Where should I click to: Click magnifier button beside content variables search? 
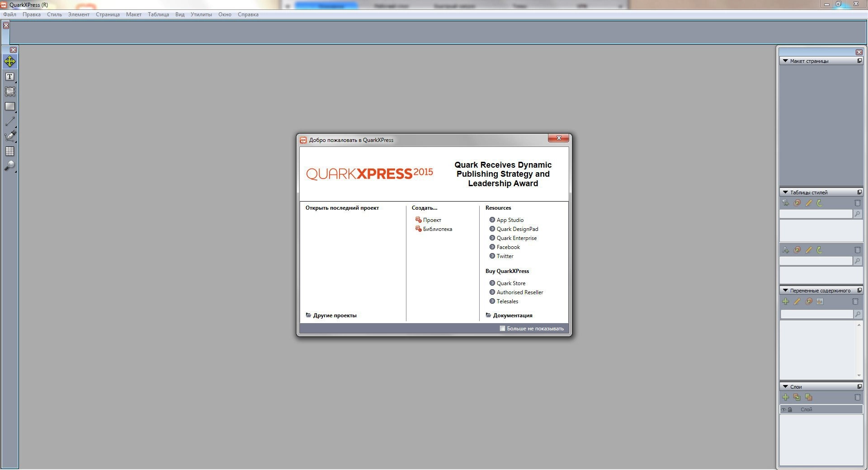858,314
